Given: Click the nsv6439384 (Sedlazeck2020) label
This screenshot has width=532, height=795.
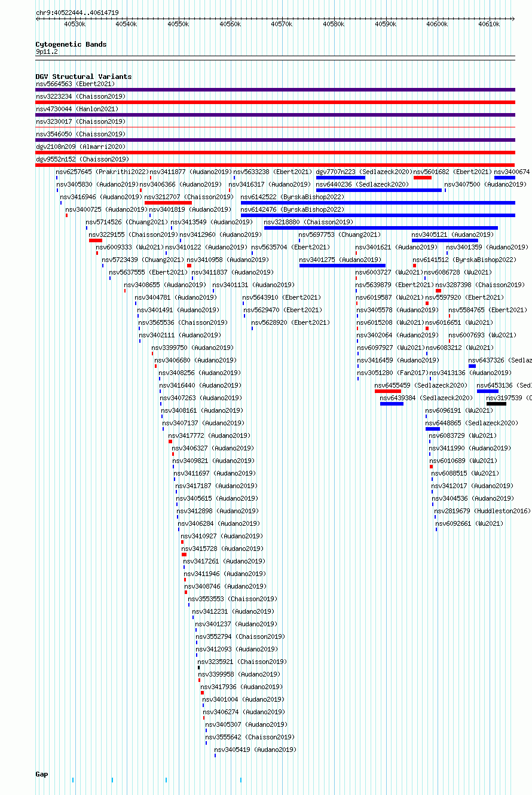Looking at the screenshot, I should tap(426, 398).
